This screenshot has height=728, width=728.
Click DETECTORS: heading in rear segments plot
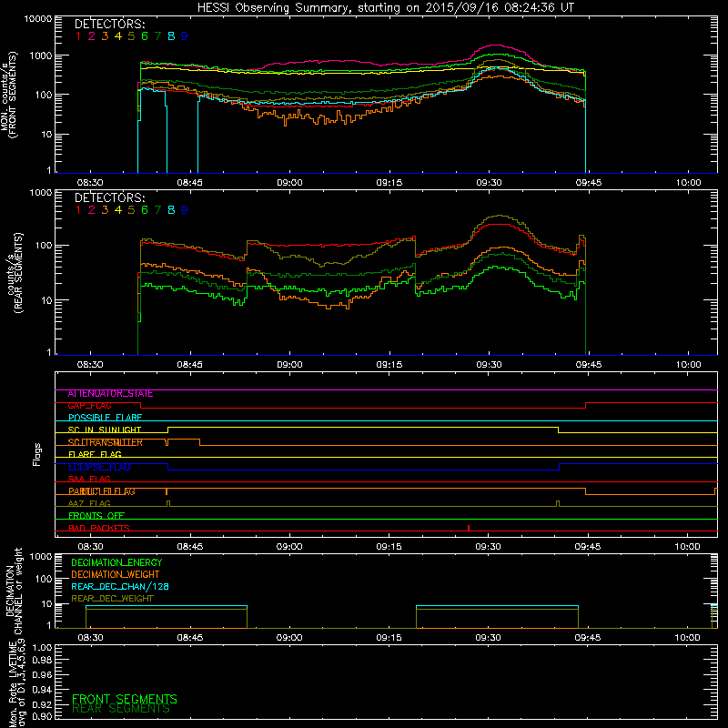[x=110, y=198]
